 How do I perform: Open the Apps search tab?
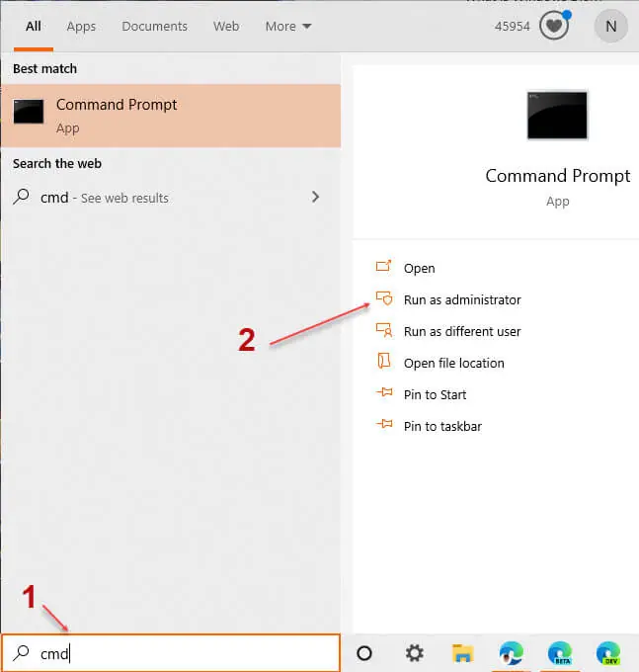pyautogui.click(x=81, y=27)
